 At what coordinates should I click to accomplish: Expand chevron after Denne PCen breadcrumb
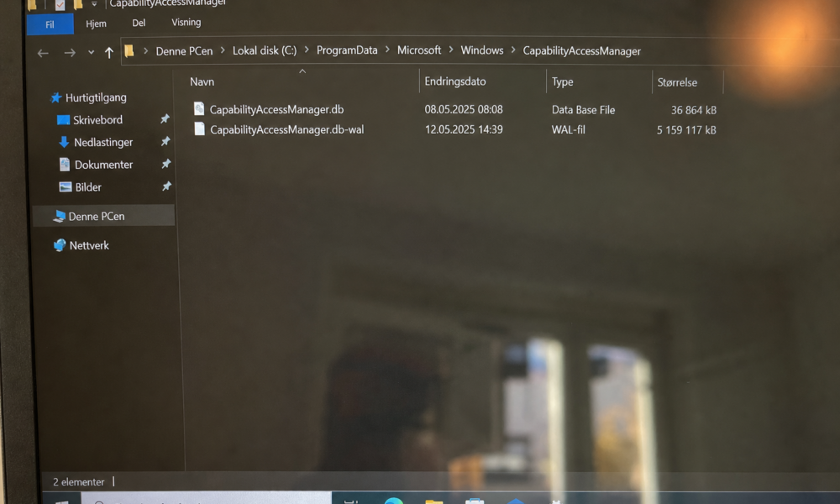tap(223, 50)
